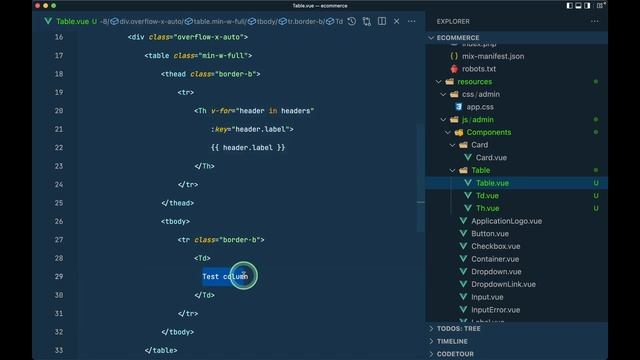Collapse the Table folder chevron
This screenshot has height=360, width=640.
(x=453, y=170)
